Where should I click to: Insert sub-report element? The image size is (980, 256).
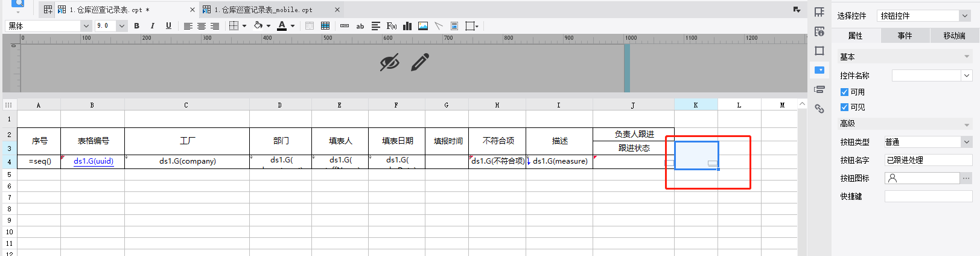(x=454, y=26)
